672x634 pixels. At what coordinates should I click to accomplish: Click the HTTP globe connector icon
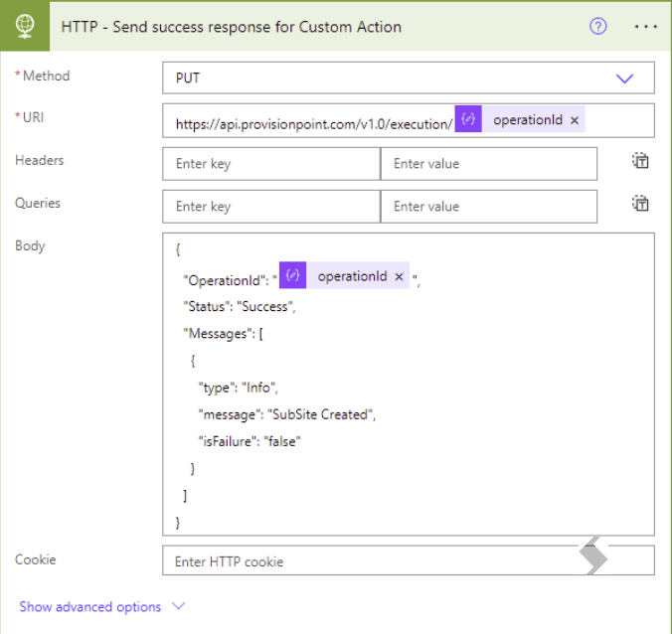coord(25,27)
